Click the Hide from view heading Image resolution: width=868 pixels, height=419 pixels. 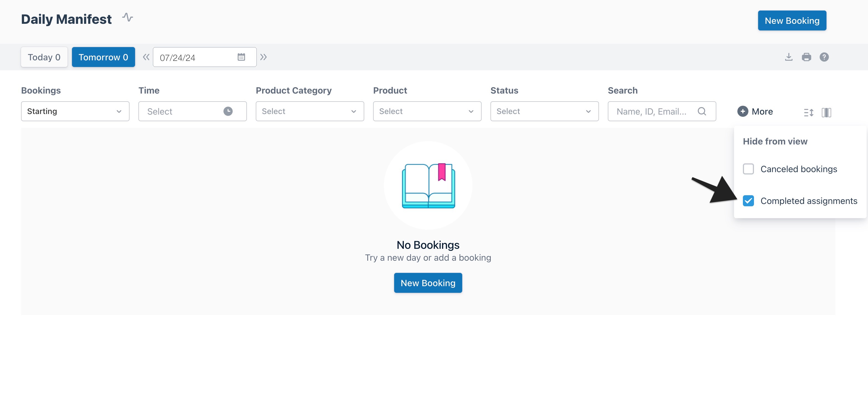point(775,141)
